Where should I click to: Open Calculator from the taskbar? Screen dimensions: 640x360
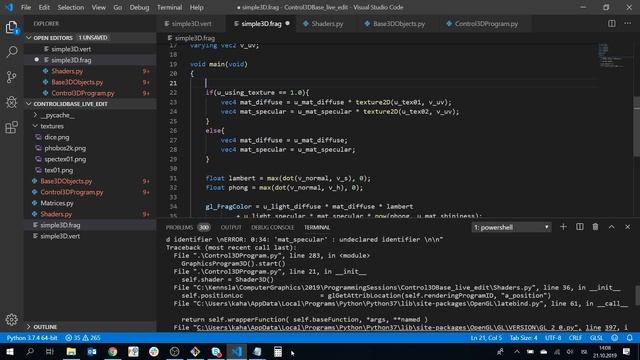[x=278, y=352]
